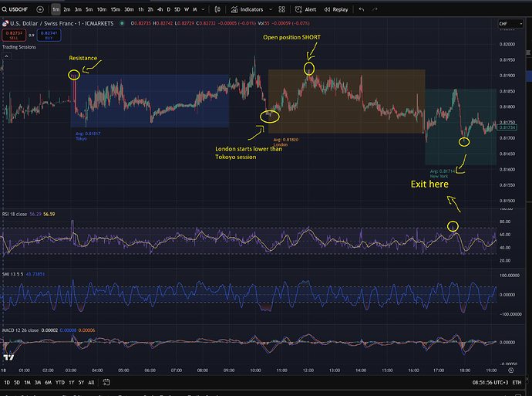Click the Alert clock icon
Image resolution: width=532 pixels, height=396 pixels.
click(299, 10)
